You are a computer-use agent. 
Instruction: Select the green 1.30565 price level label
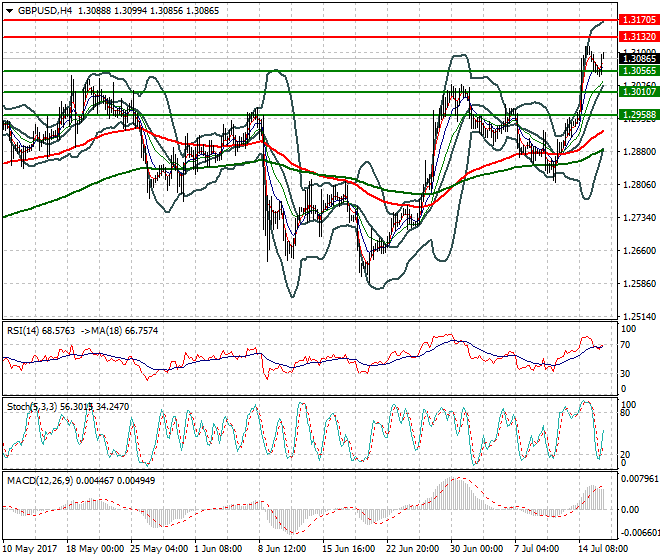coord(639,71)
